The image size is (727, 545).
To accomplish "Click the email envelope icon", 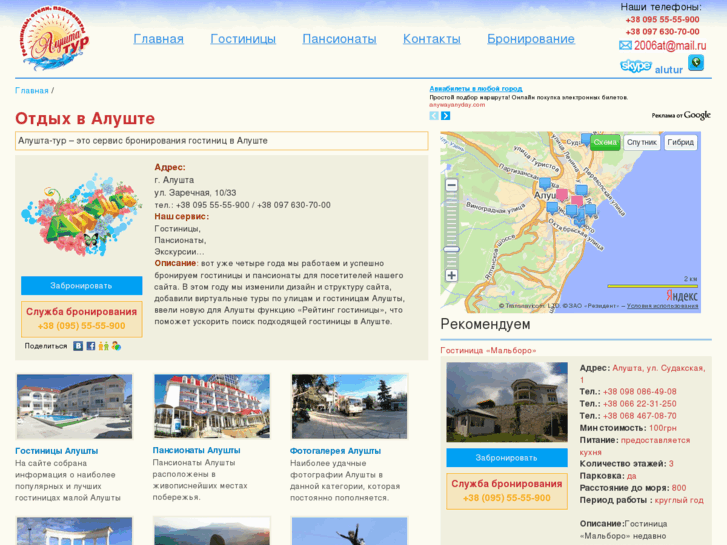I will click(x=625, y=45).
